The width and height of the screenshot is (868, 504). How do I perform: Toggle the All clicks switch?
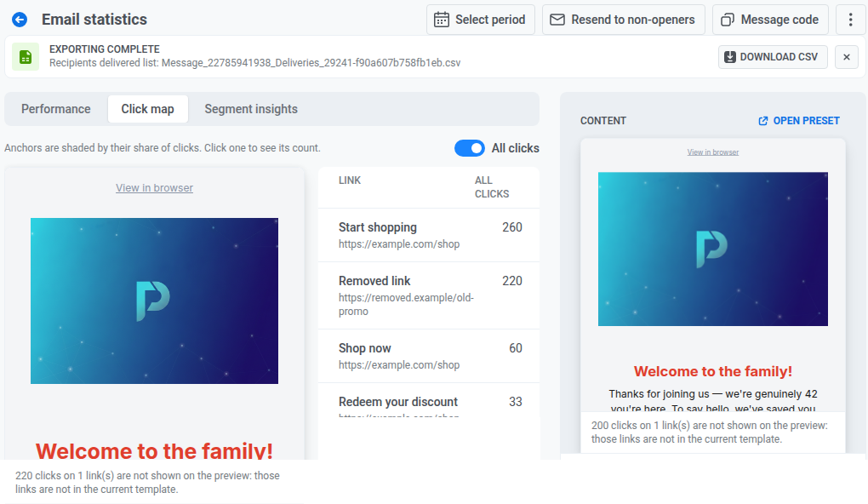click(x=470, y=148)
